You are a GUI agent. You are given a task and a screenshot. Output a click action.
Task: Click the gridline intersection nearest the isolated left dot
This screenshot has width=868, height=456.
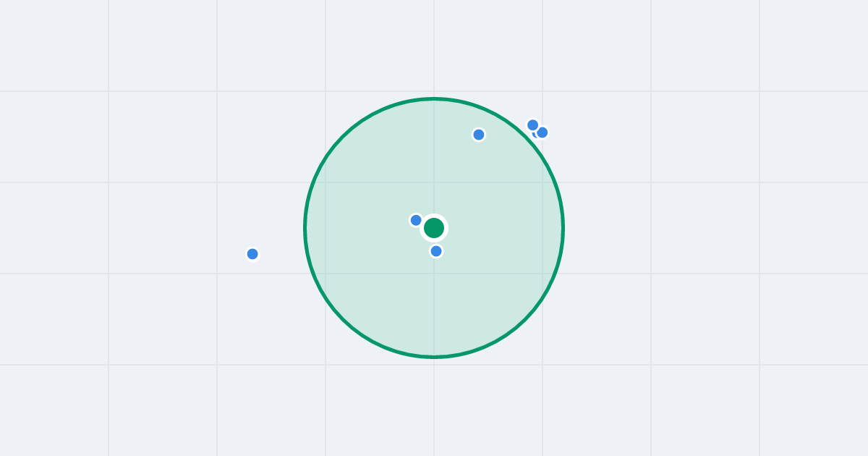[217, 274]
